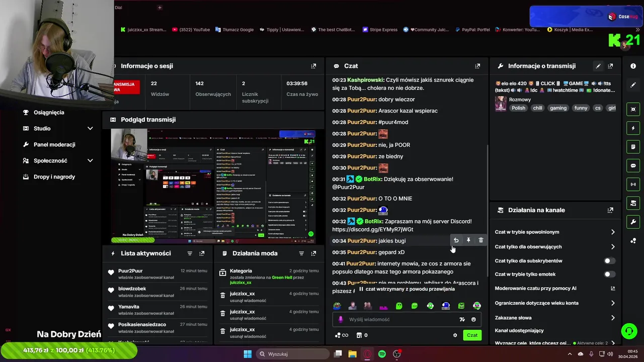Resume chat paused by scrolling banner
Image resolution: width=644 pixels, height=362 pixels.
(x=407, y=289)
